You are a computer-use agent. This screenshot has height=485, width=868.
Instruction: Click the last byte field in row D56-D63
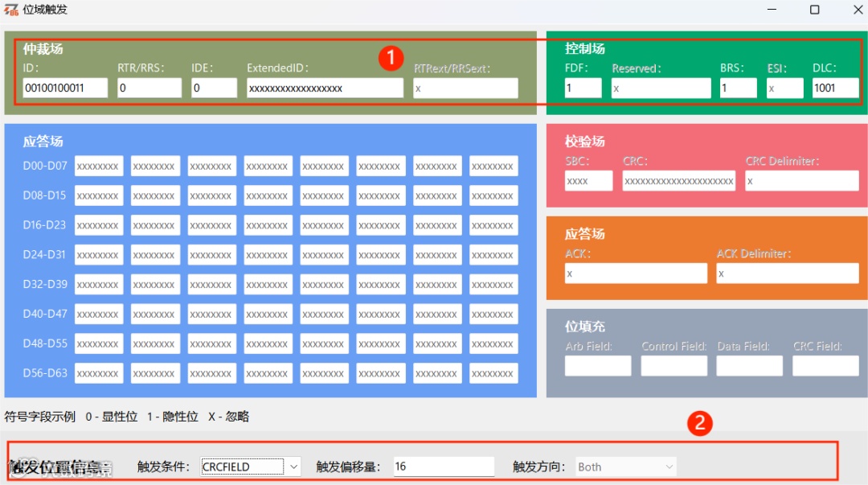tap(493, 373)
